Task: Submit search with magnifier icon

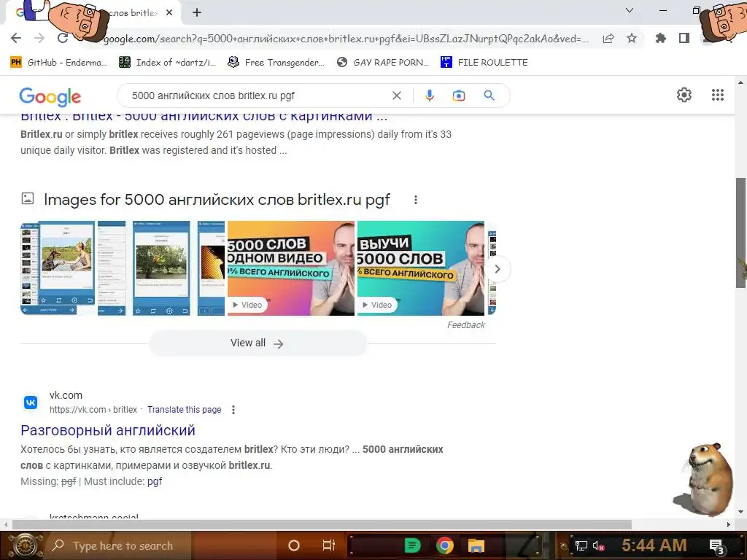Action: click(489, 96)
